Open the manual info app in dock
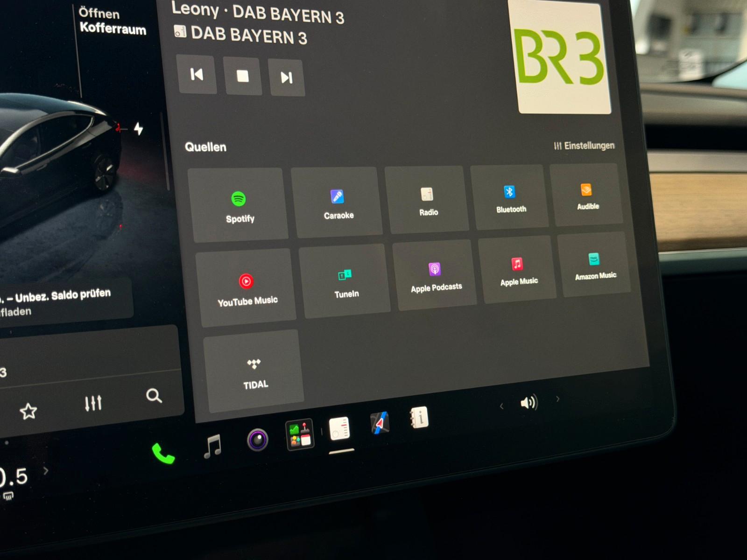Viewport: 747px width, 560px height. [419, 418]
